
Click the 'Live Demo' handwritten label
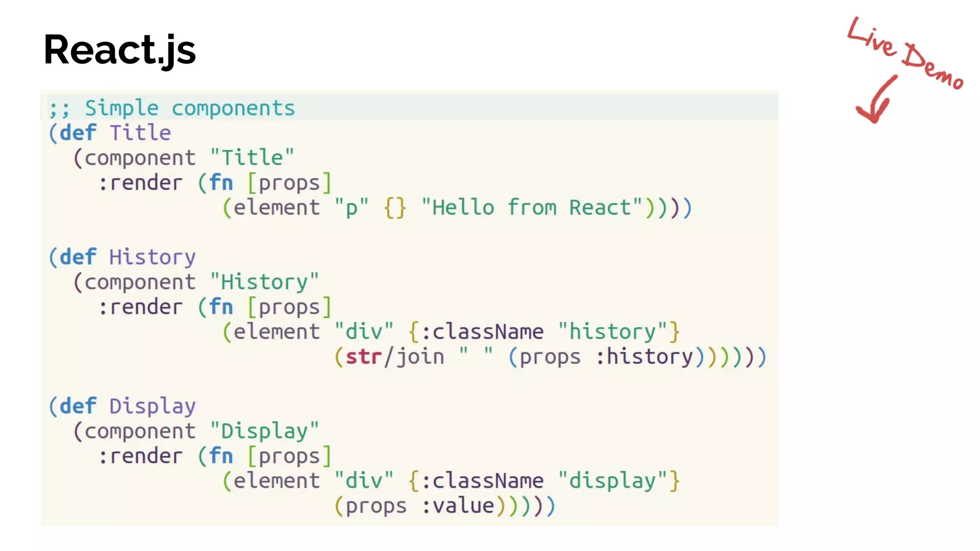[x=904, y=53]
